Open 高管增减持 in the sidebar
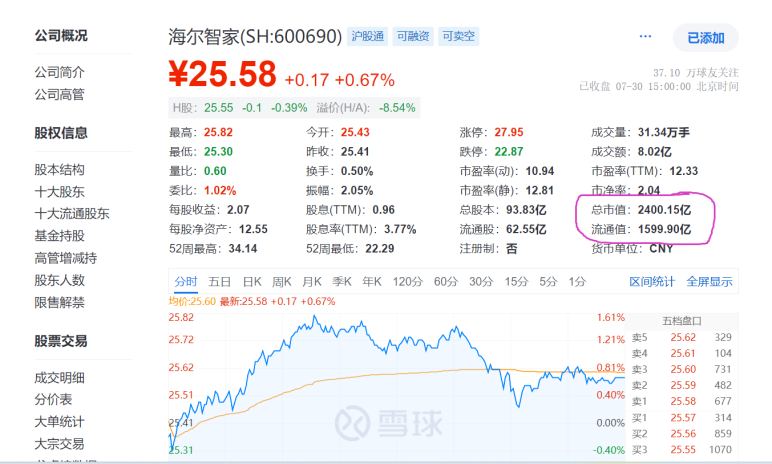Image resolution: width=772 pixels, height=464 pixels. (x=65, y=258)
